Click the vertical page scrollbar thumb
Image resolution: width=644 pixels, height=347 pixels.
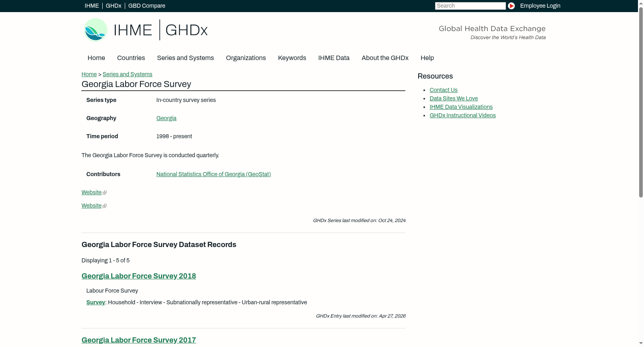641,102
